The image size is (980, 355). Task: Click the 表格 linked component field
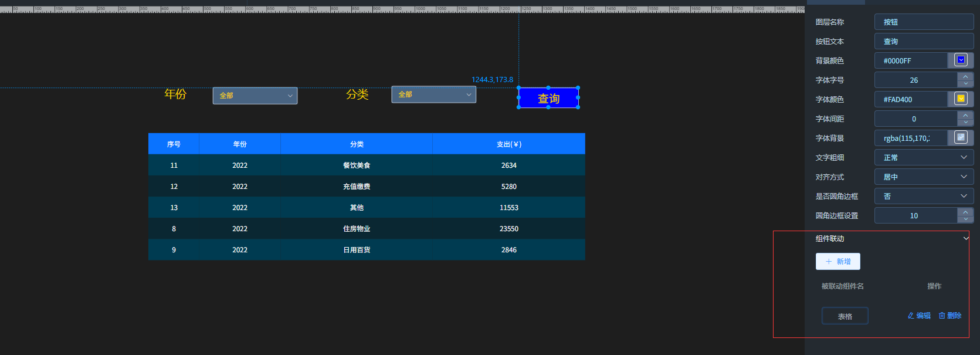pos(845,316)
